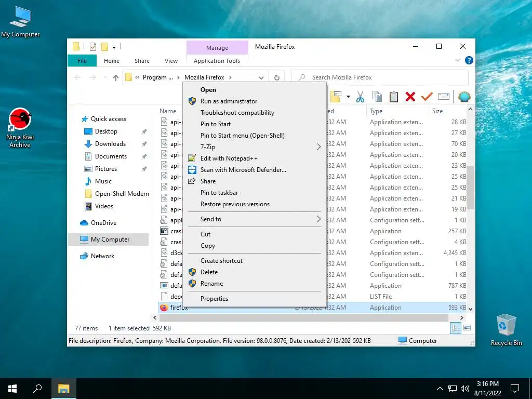Select Network in navigation pane

coord(102,256)
